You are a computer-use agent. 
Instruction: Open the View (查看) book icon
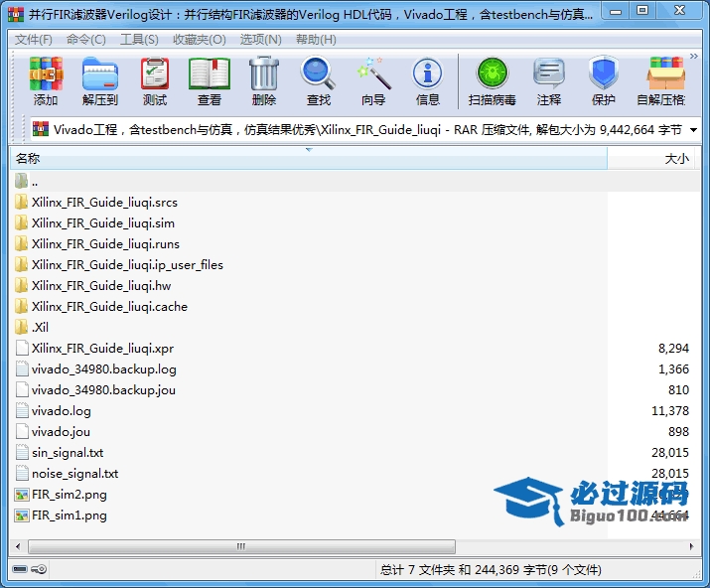[210, 74]
